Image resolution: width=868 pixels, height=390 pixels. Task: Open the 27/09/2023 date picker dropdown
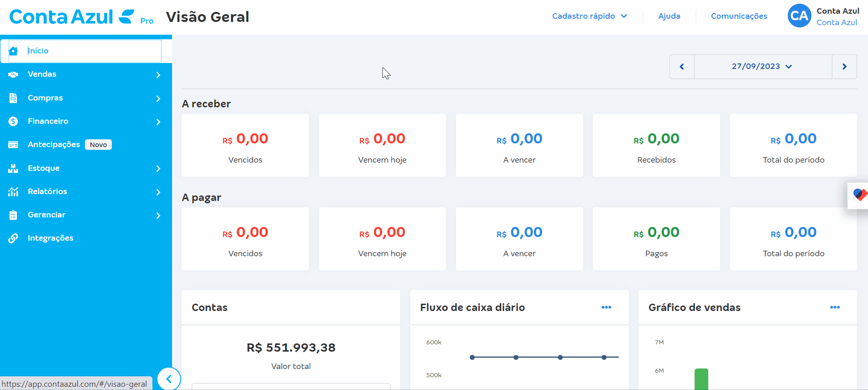point(763,67)
